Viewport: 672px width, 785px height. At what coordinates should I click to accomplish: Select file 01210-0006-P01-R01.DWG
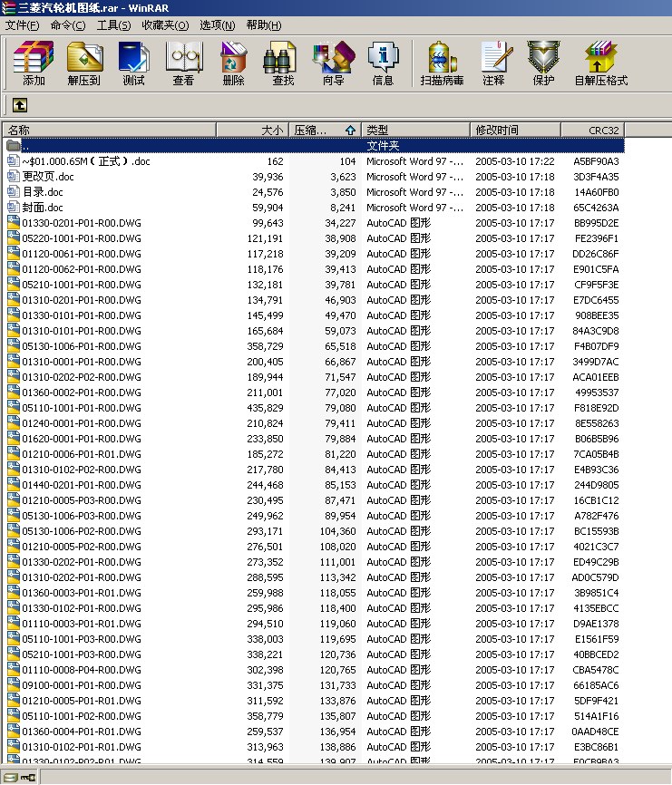(x=82, y=454)
